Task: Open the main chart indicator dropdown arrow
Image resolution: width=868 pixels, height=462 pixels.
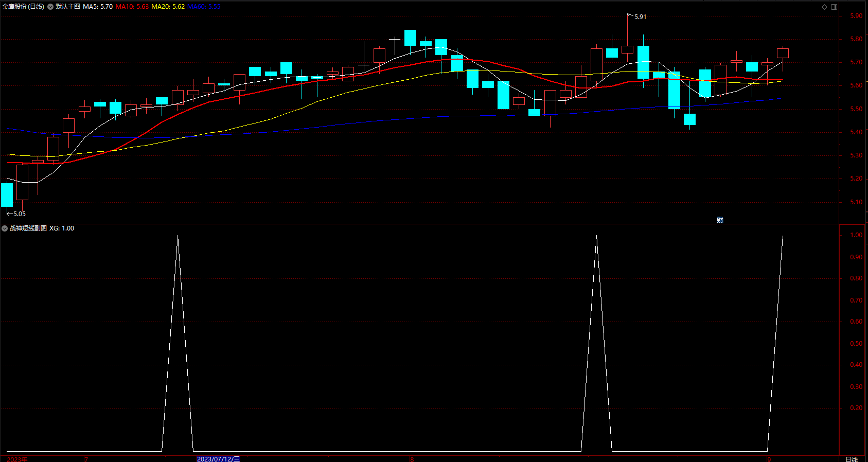Action: tap(50, 7)
